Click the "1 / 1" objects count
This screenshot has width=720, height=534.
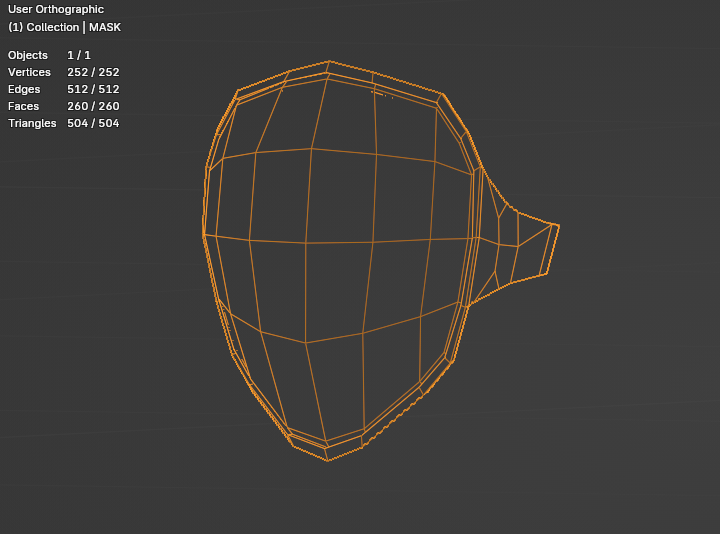tap(79, 55)
